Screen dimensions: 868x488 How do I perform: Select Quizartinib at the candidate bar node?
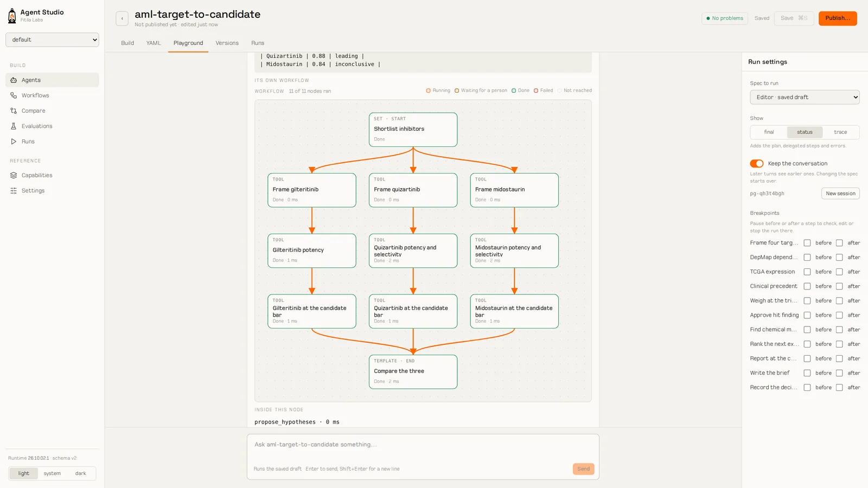[x=413, y=311]
